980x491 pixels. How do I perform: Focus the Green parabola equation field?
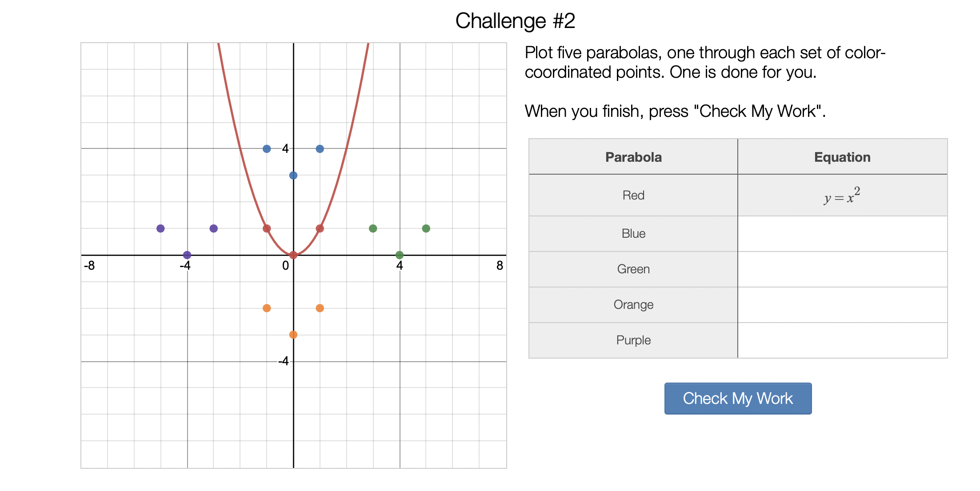coord(842,269)
